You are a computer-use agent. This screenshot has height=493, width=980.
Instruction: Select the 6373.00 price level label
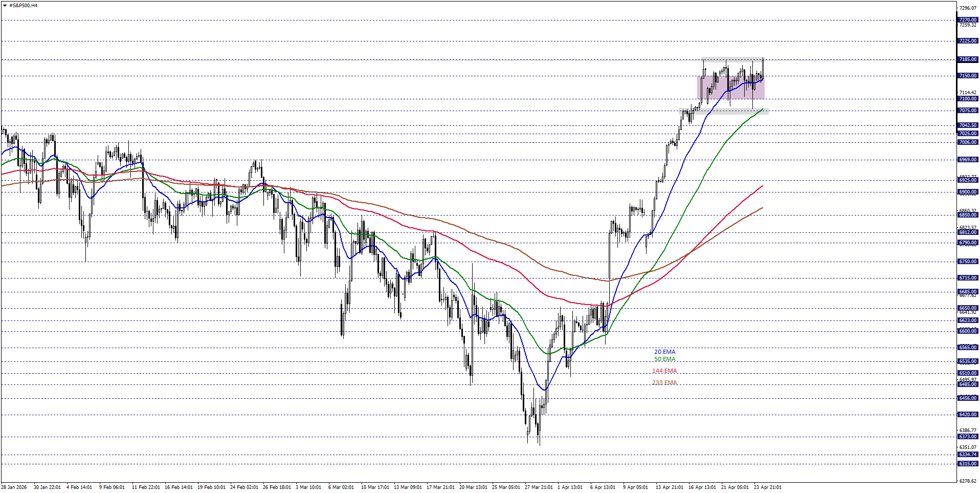point(968,436)
